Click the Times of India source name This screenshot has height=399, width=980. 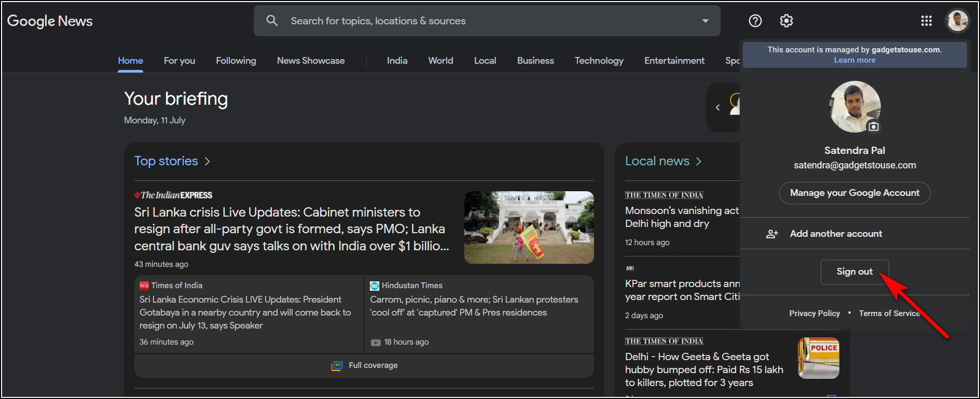tap(177, 286)
